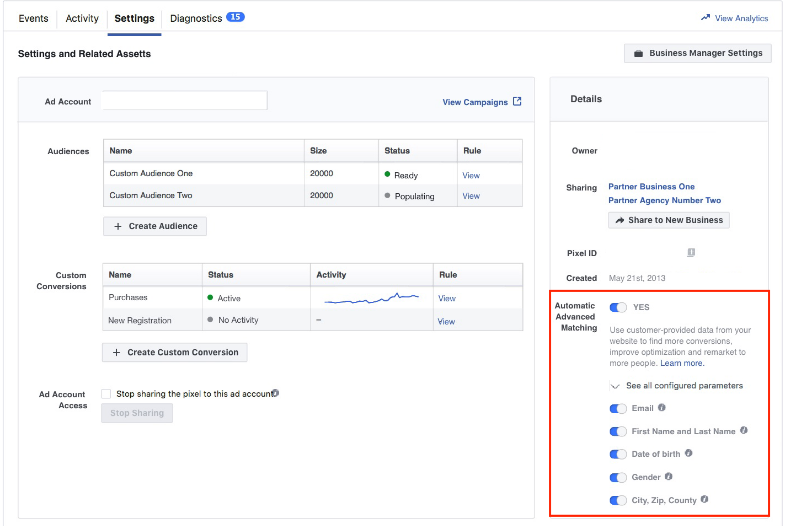Click Populating status of Audience Two

pos(415,196)
